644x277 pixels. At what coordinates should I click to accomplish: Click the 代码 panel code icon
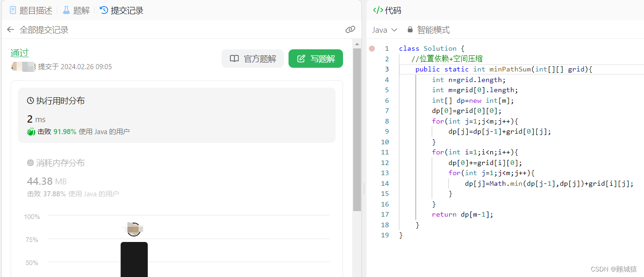(x=378, y=10)
